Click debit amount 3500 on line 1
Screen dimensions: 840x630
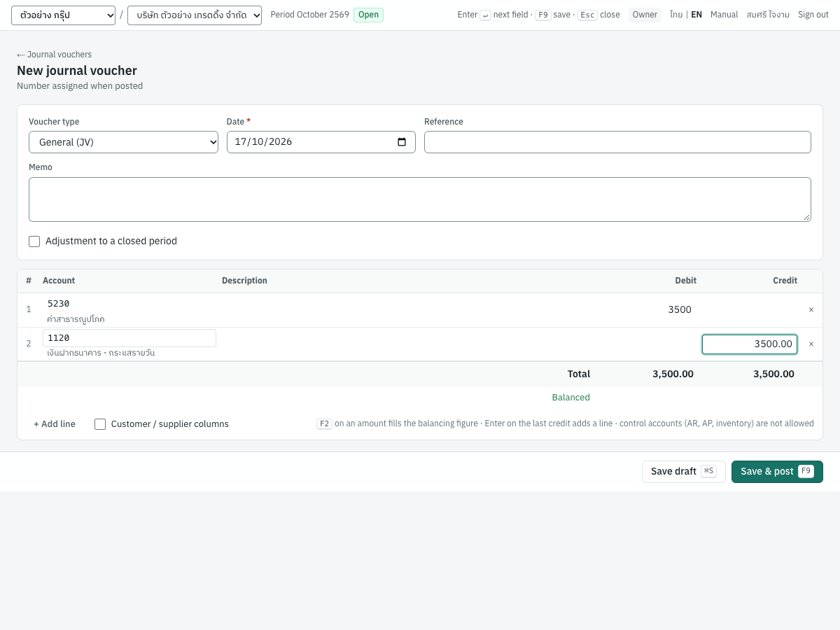[649, 310]
